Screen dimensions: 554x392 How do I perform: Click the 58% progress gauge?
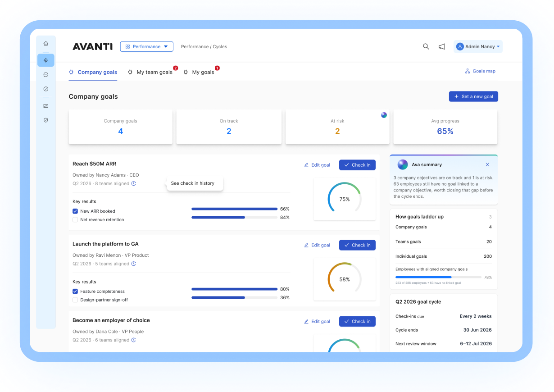345,279
